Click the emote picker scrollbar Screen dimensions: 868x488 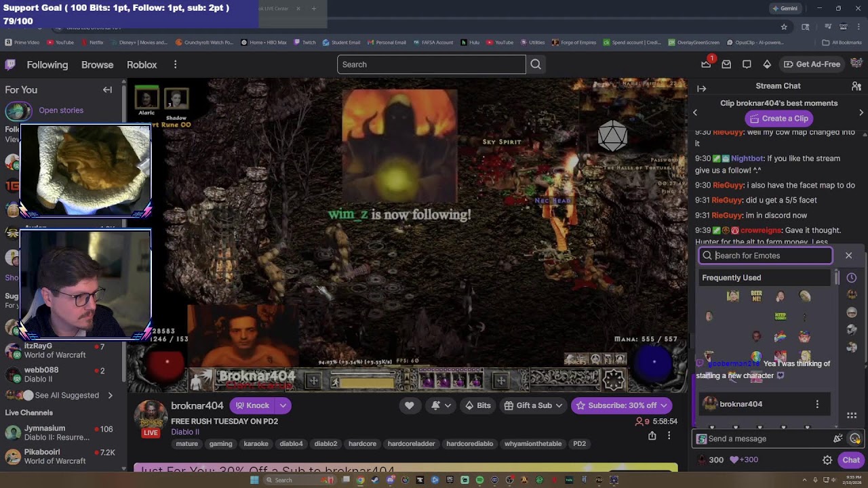coord(837,279)
